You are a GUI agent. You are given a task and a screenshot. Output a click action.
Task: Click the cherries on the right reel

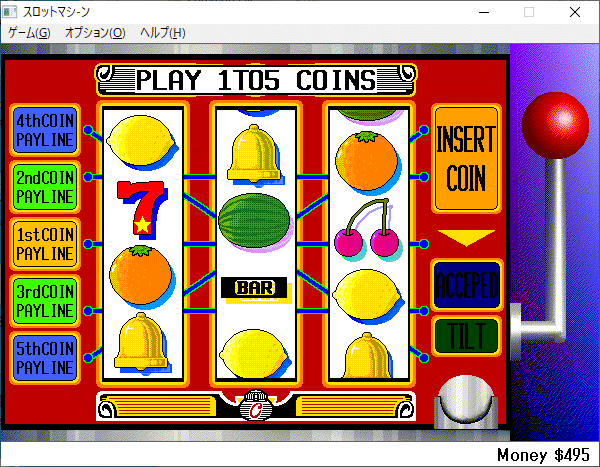(x=368, y=228)
